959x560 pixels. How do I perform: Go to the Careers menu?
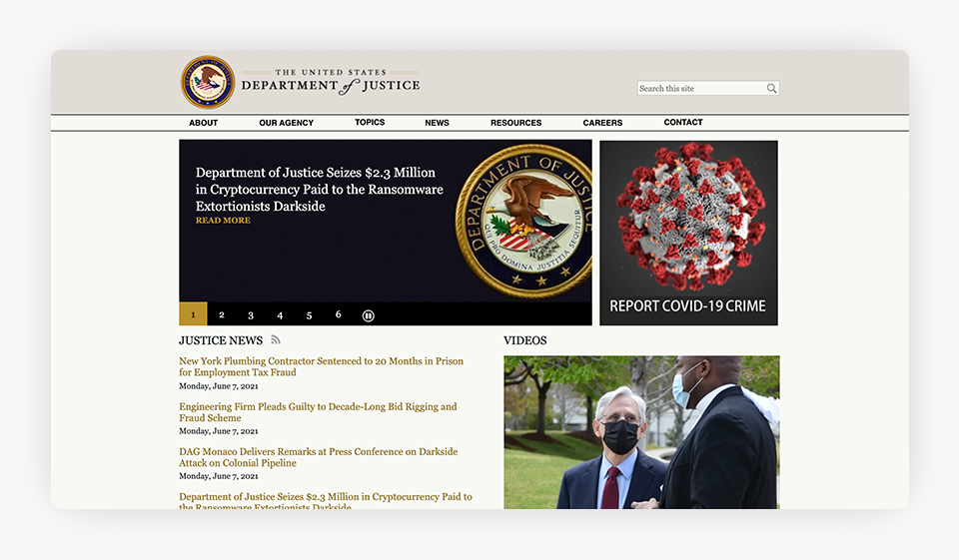coord(602,123)
